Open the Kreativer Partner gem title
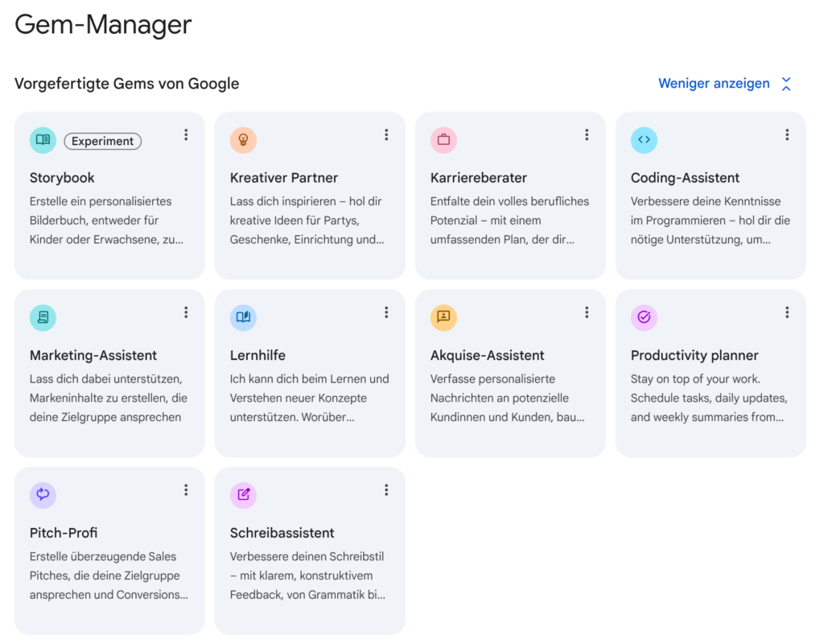Image resolution: width=824 pixels, height=644 pixels. [284, 178]
